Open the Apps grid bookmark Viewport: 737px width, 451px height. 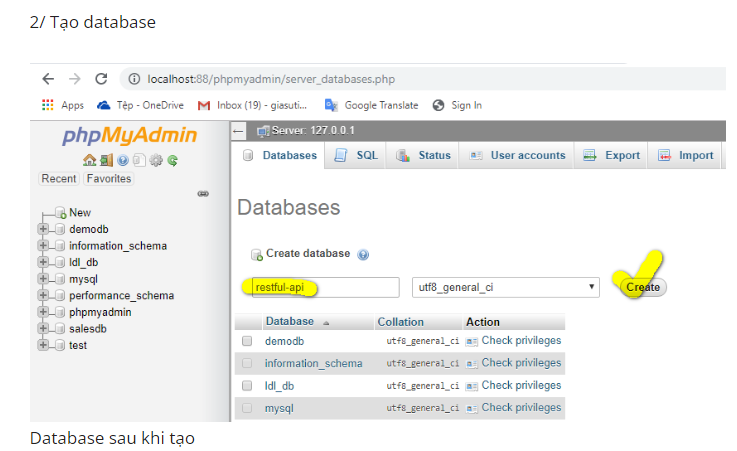63,105
